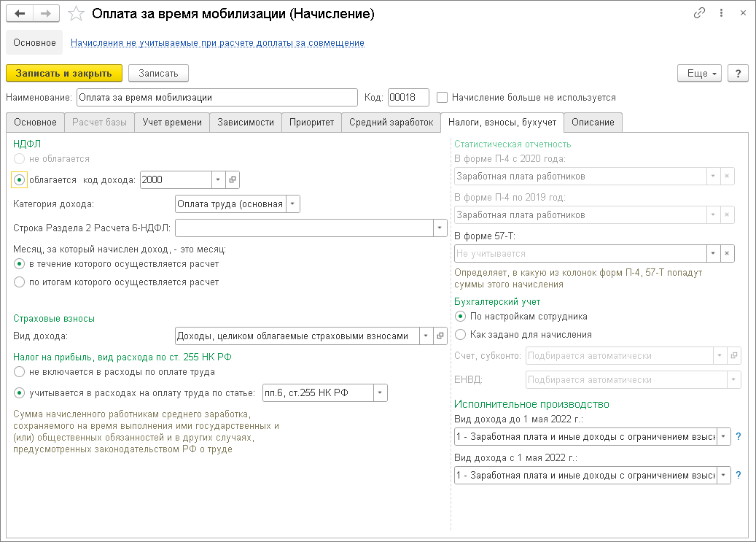This screenshot has width=756, height=542.
Task: Open the Счет, субконто record icon
Action: tap(734, 356)
